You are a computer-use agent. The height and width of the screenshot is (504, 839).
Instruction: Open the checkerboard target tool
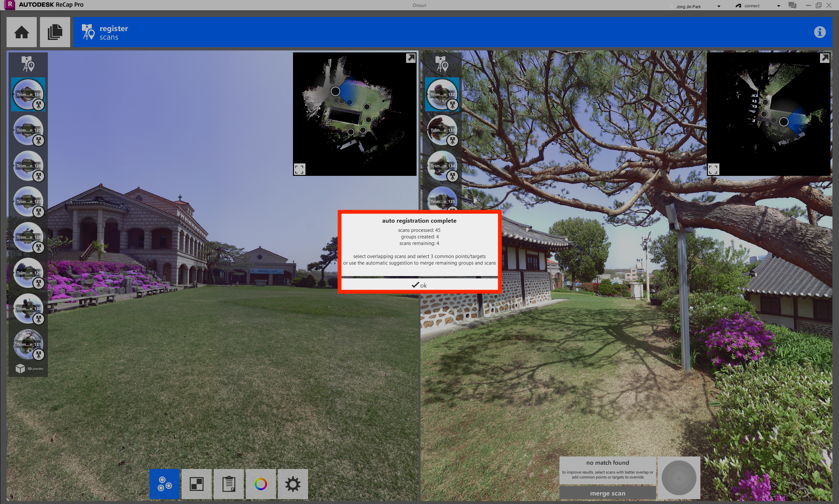(196, 484)
